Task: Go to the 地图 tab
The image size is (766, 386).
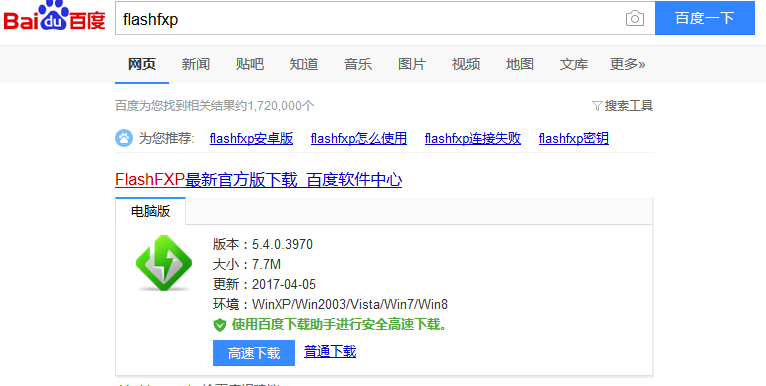Action: pyautogui.click(x=520, y=64)
